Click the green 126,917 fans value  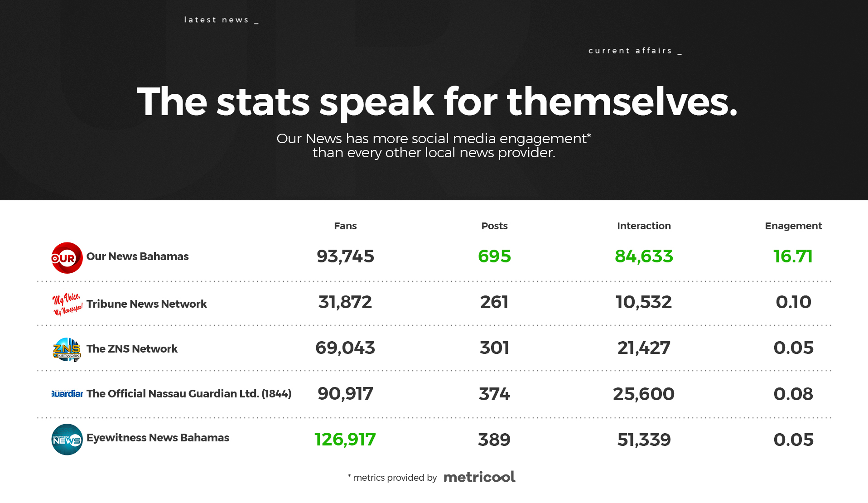pyautogui.click(x=345, y=440)
